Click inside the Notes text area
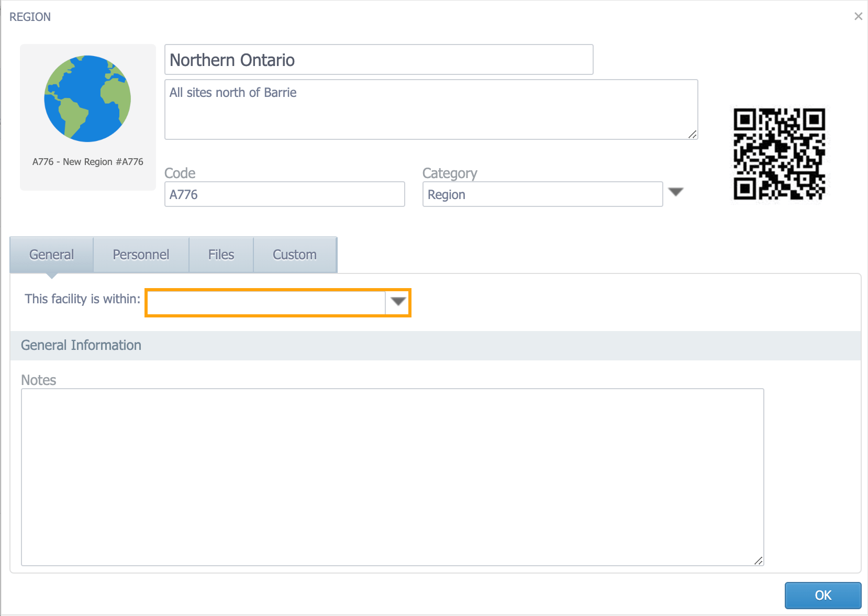868x616 pixels. (393, 477)
